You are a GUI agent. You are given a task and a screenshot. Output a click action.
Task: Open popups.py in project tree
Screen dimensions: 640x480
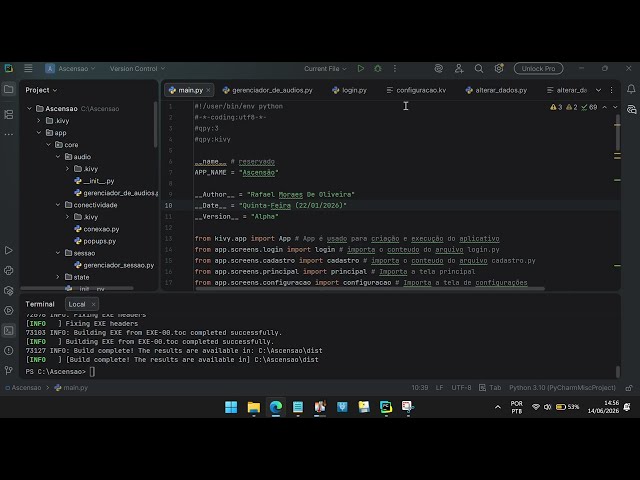pyautogui.click(x=96, y=241)
